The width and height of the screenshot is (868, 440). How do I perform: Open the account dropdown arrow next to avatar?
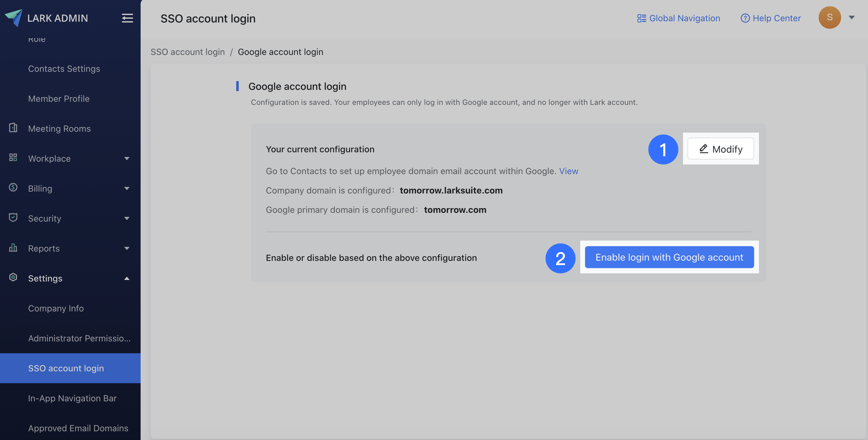tap(851, 17)
